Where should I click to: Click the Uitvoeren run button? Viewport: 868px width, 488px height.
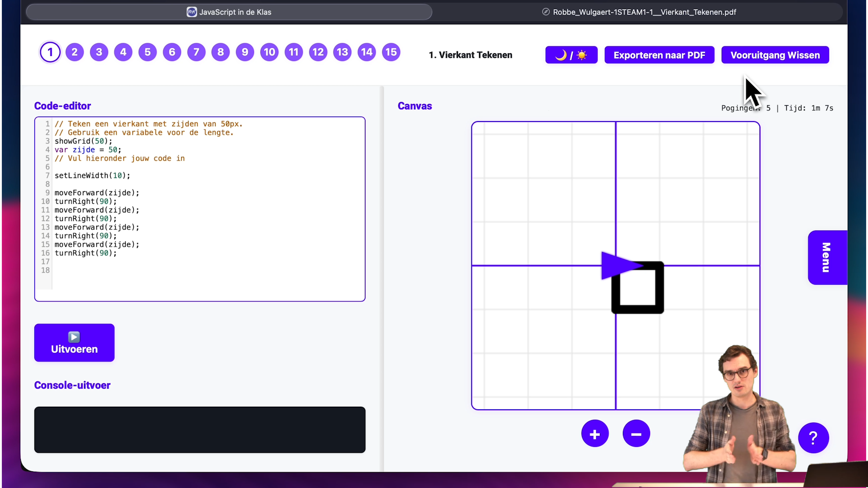pyautogui.click(x=74, y=343)
